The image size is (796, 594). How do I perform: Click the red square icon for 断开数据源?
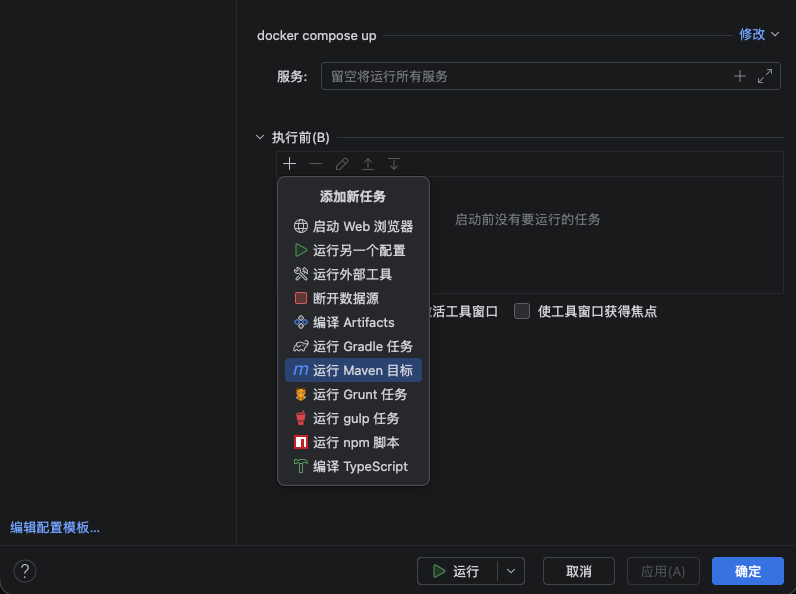pyautogui.click(x=301, y=298)
